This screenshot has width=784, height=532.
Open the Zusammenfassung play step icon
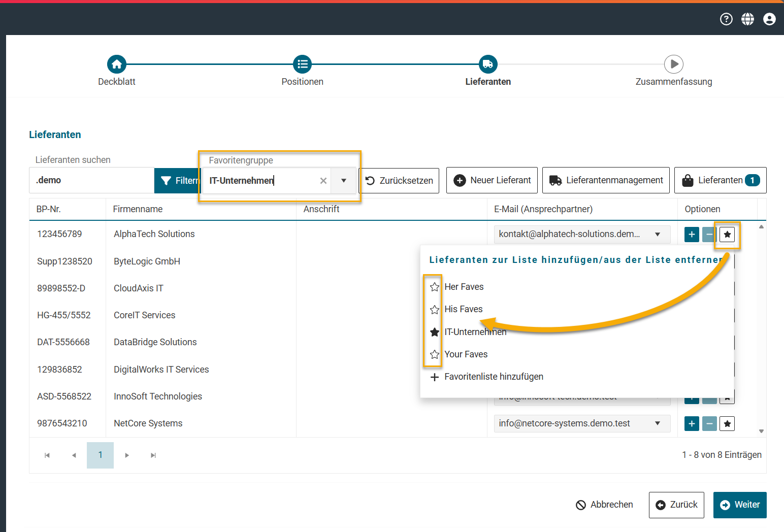(x=673, y=64)
